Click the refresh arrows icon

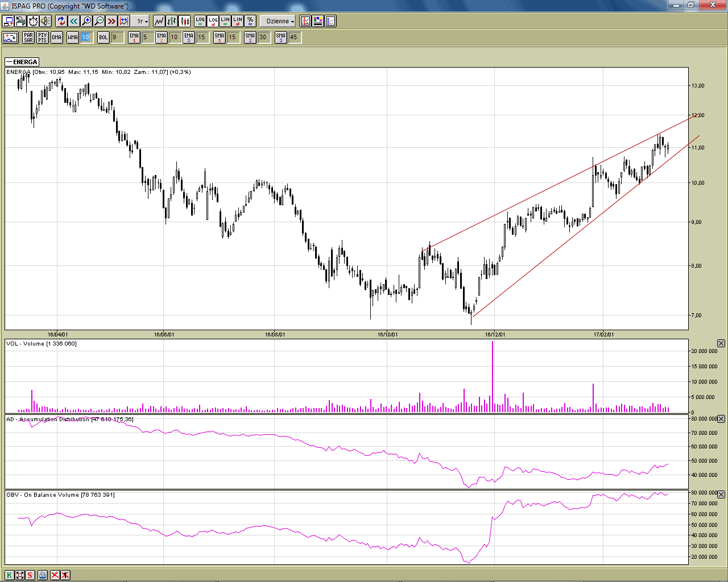[61, 21]
